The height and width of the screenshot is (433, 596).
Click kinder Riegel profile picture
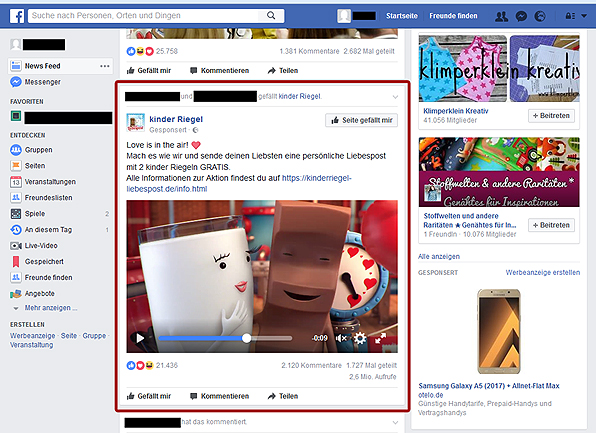click(135, 122)
